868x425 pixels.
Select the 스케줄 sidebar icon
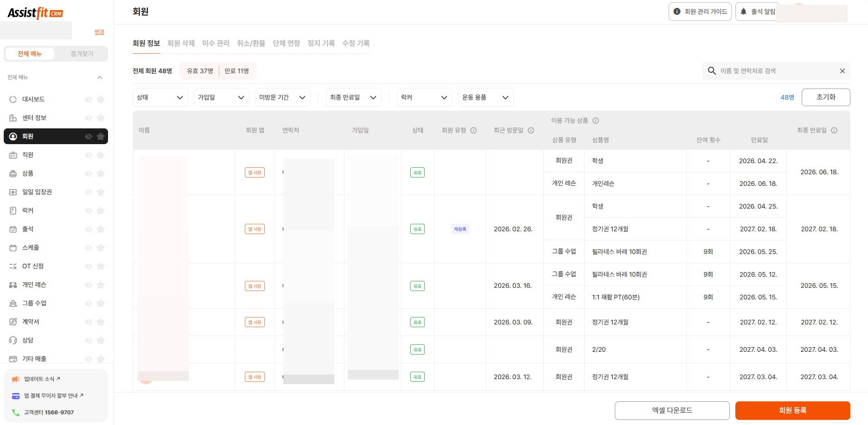point(13,247)
